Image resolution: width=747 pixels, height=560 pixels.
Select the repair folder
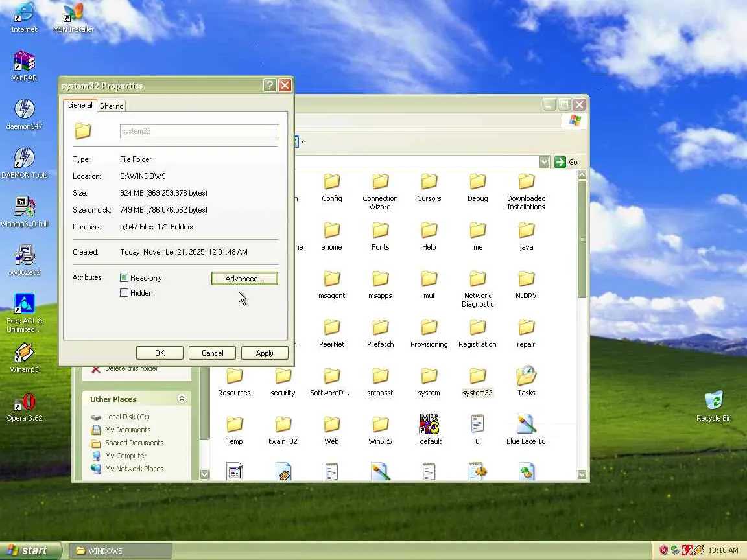526,334
